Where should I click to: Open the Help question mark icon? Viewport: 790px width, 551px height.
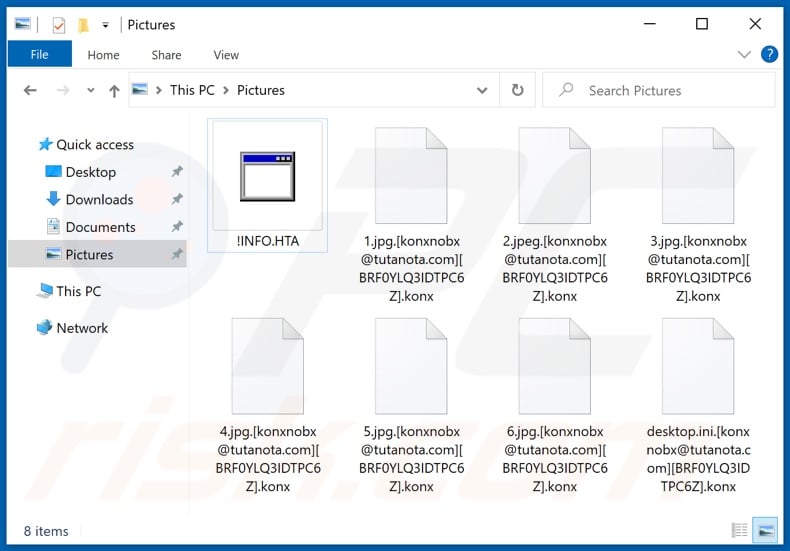(769, 55)
